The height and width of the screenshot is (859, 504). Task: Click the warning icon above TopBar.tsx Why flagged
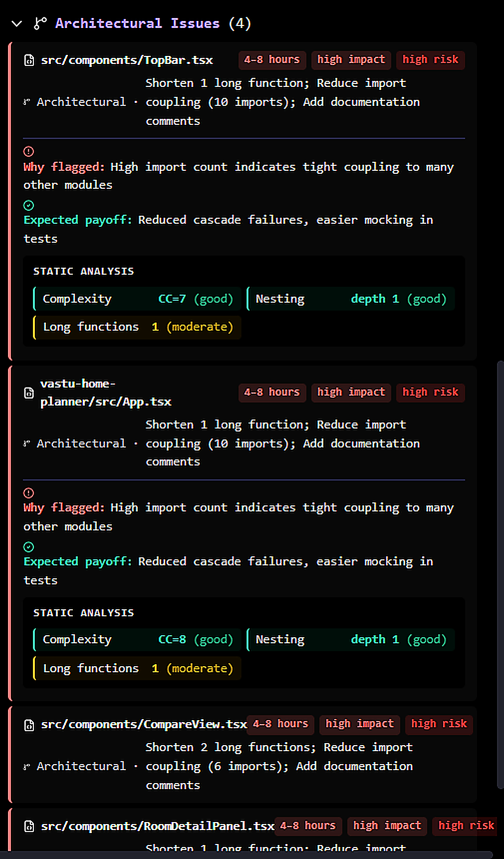click(29, 151)
